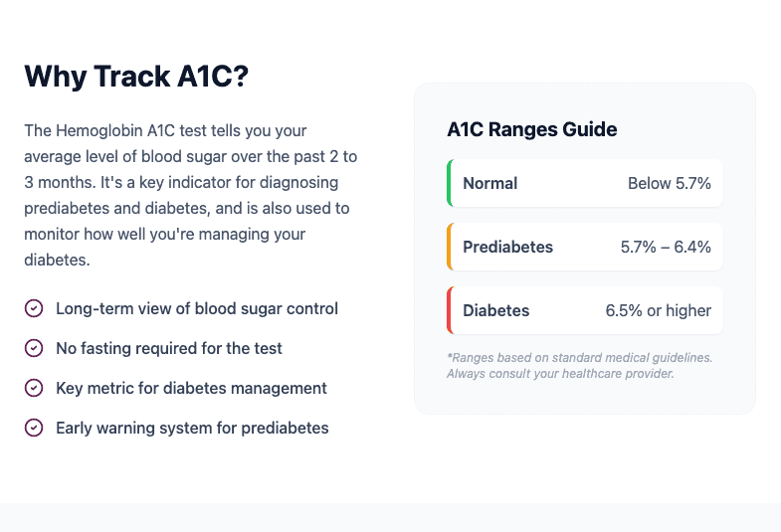The image size is (781, 532).
Task: Click checkmark icon beside key metric item
Action: click(34, 388)
